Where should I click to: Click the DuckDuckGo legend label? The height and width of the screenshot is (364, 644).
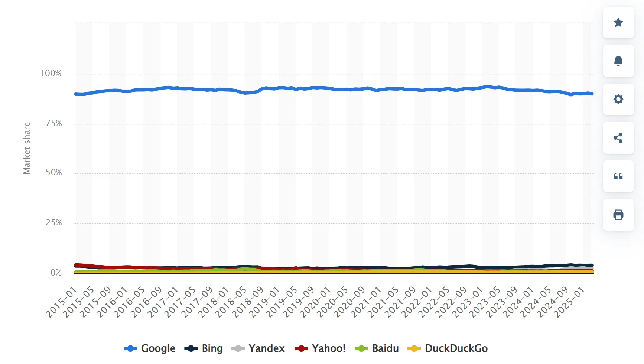point(456,348)
